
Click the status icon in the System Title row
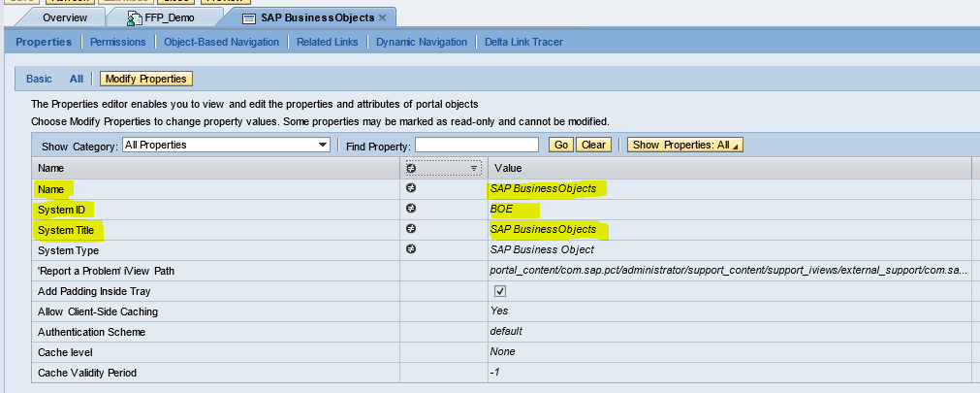point(411,229)
